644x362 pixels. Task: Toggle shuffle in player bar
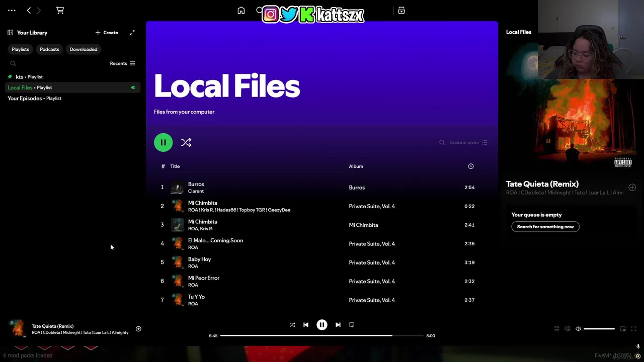point(292,325)
